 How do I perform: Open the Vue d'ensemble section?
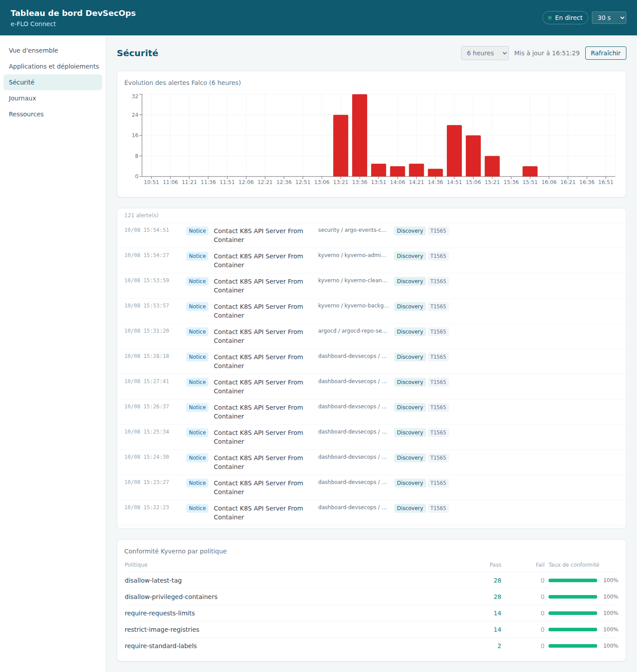(53, 50)
